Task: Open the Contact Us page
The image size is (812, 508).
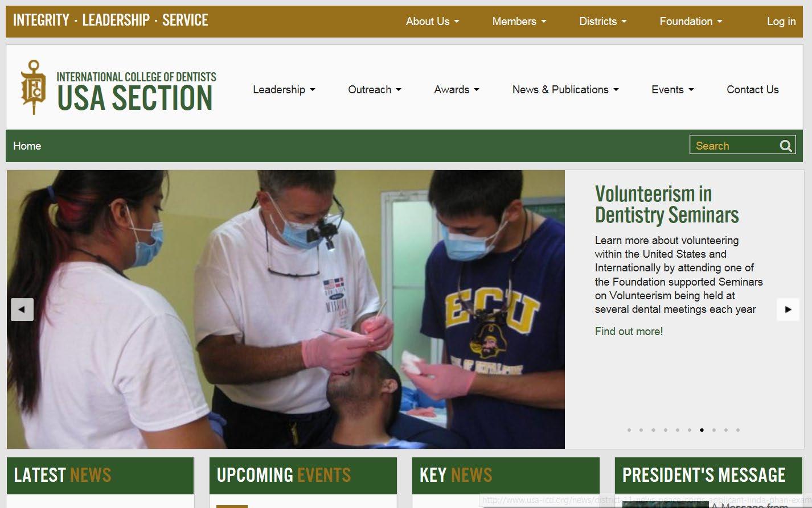Action: pos(752,89)
